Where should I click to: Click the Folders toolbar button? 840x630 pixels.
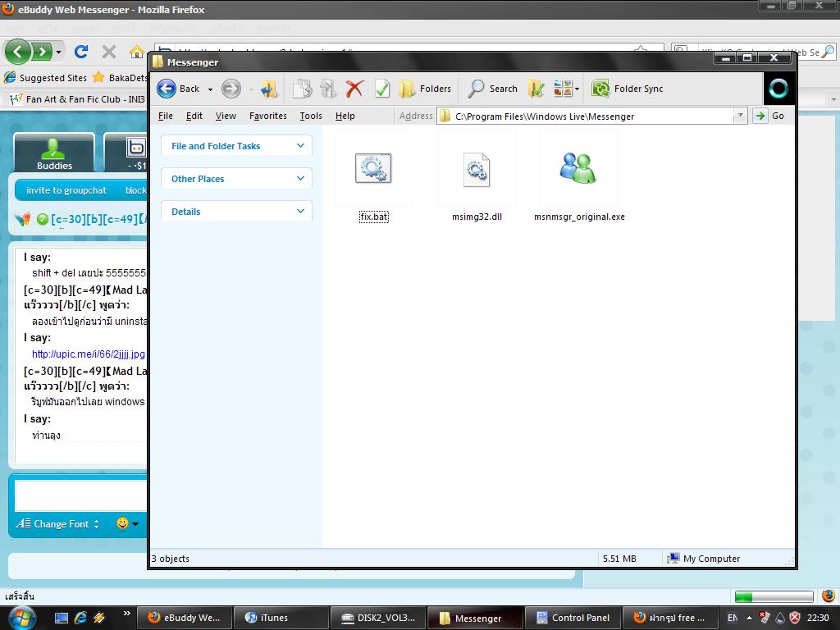(425, 89)
